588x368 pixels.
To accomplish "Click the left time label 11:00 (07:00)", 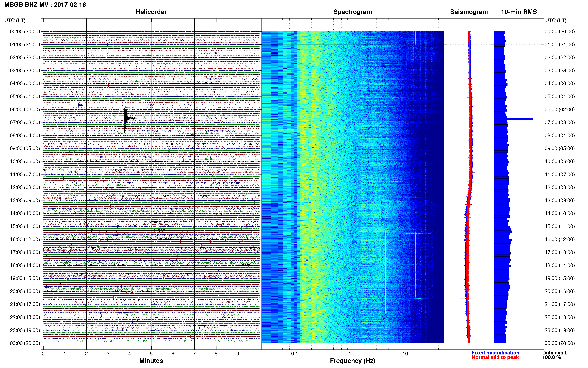I will [x=25, y=174].
